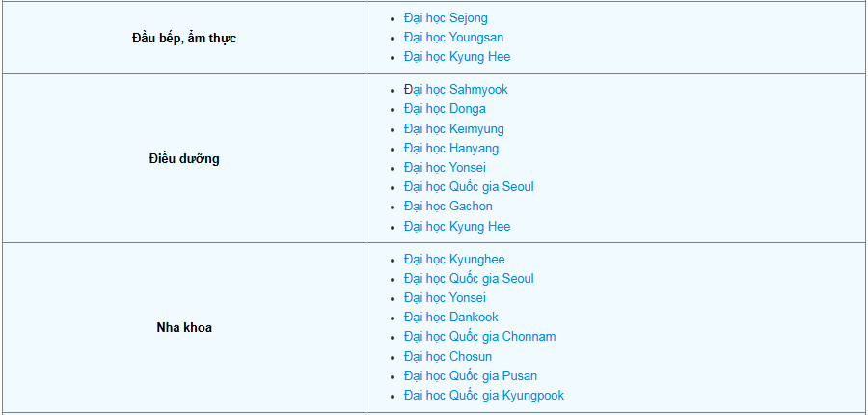Visit the Đại học Hanyang link
Image resolution: width=868 pixels, height=415 pixels.
coord(451,149)
